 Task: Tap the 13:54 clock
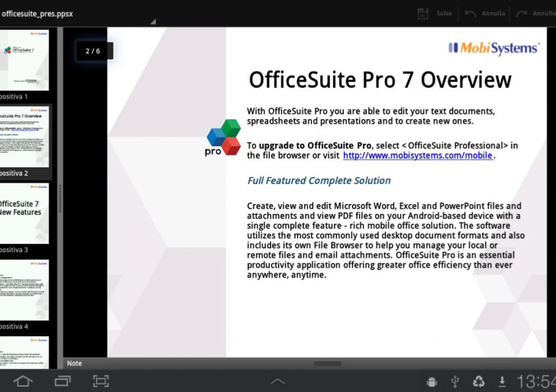pos(536,382)
